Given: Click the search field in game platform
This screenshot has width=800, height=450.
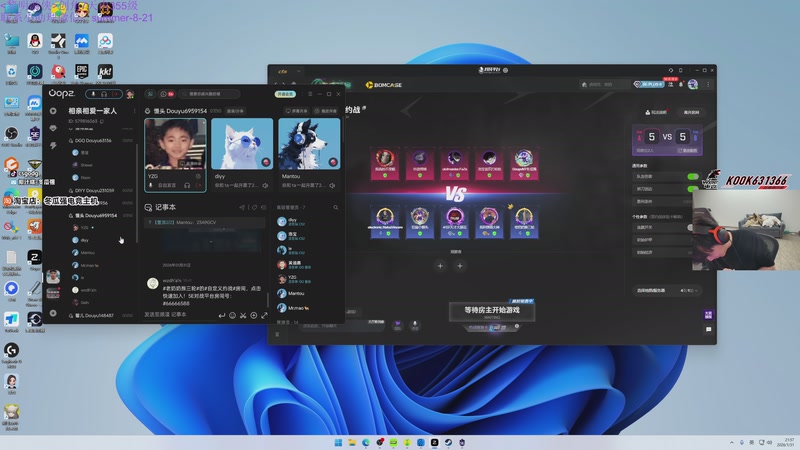Looking at the screenshot, I should pos(605,84).
